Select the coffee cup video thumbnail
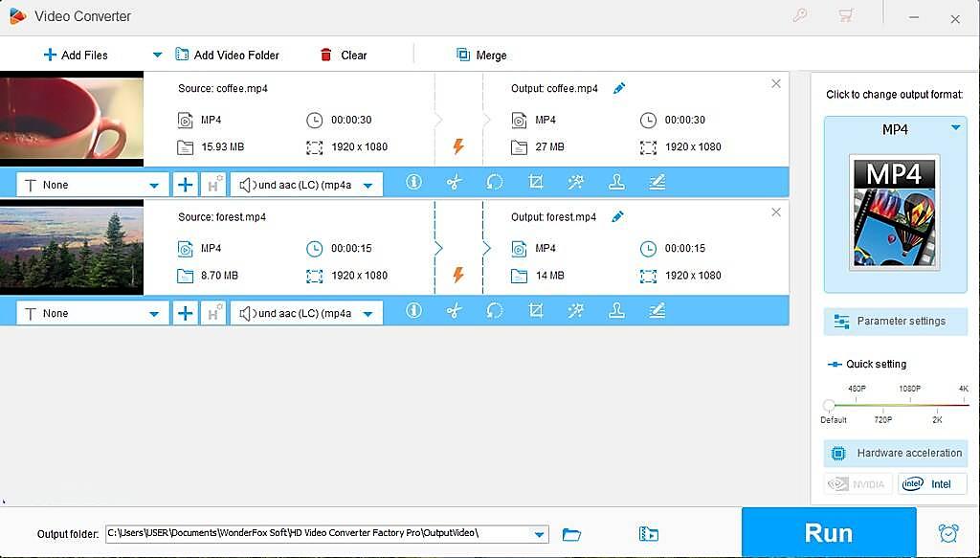Image resolution: width=980 pixels, height=558 pixels. (x=72, y=119)
